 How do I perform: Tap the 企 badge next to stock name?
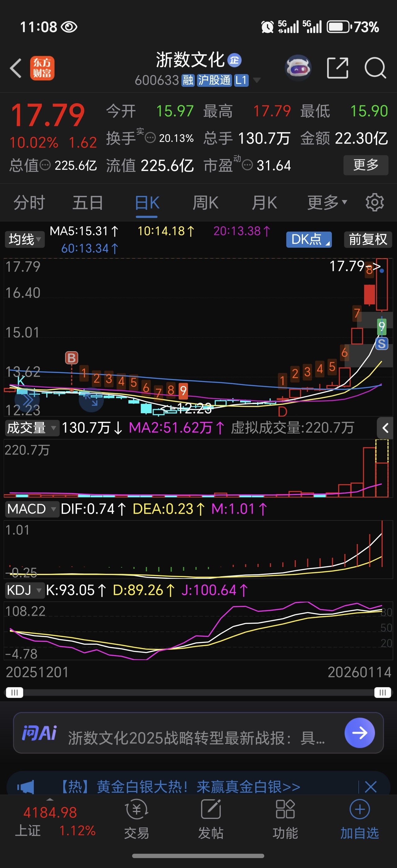(234, 60)
